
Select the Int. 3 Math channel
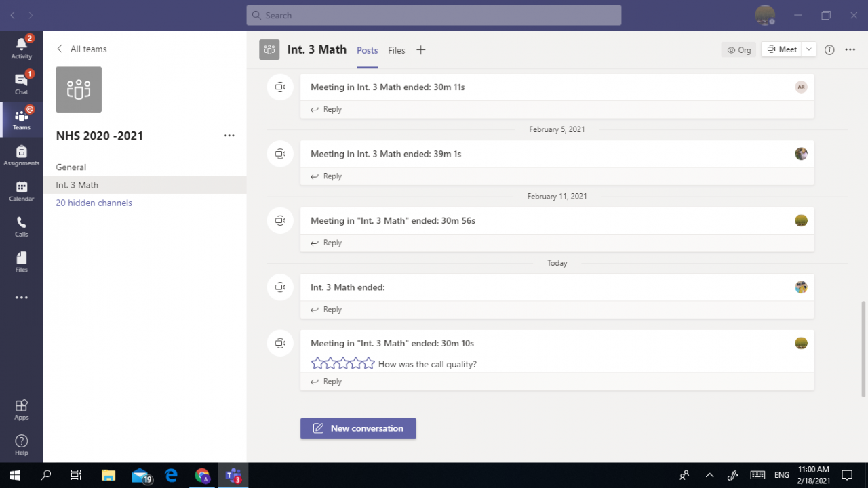point(145,185)
